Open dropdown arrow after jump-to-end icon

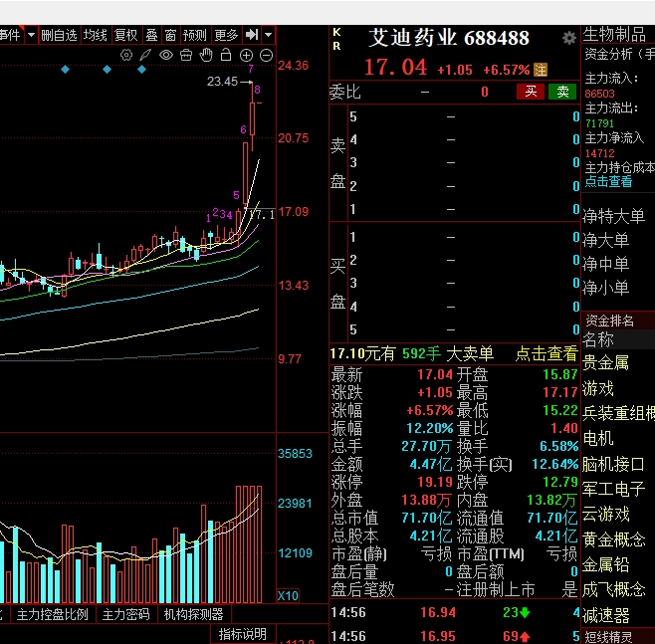tap(268, 35)
